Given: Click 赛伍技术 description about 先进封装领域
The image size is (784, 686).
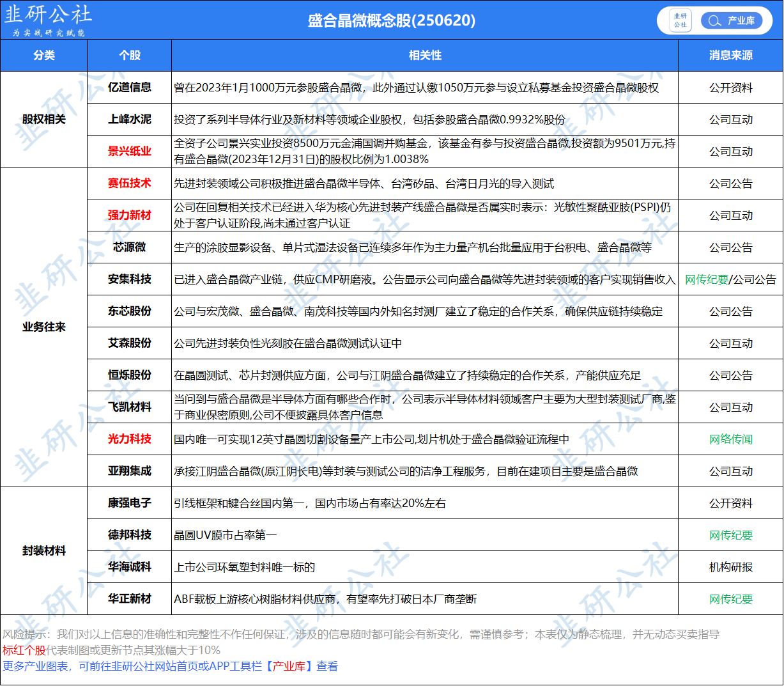Looking at the screenshot, I should [x=364, y=183].
